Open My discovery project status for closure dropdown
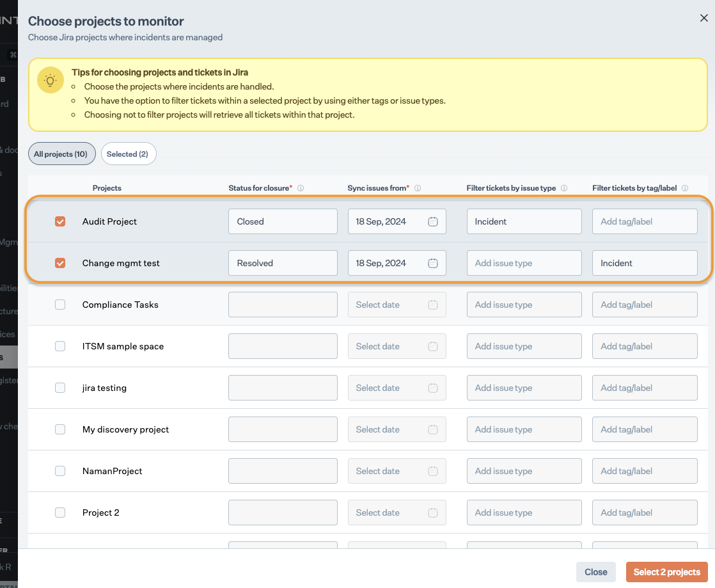715x588 pixels. pyautogui.click(x=283, y=429)
